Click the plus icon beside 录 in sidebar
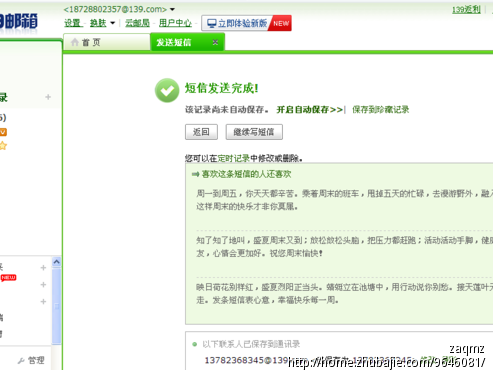493x370 pixels. pos(48,97)
